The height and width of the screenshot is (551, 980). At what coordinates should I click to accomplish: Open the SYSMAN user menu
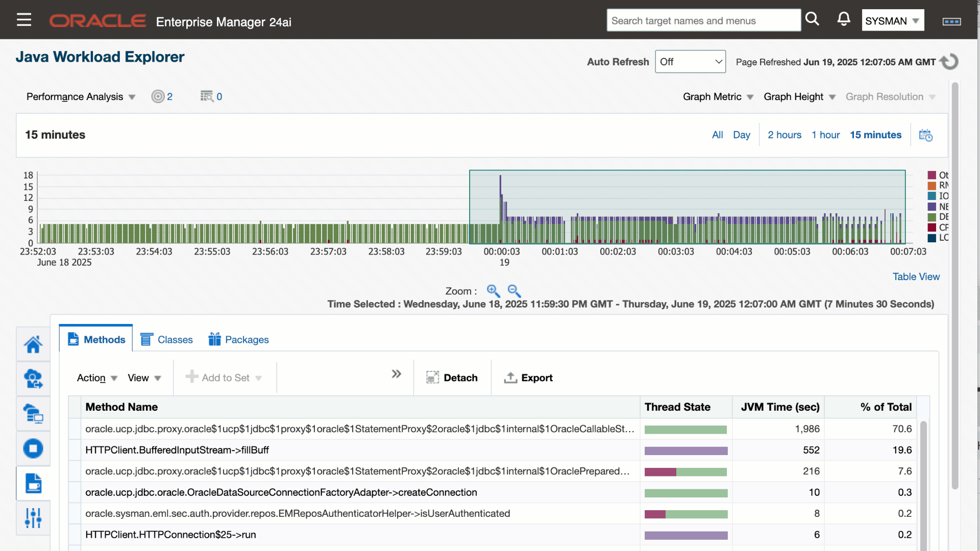[892, 20]
